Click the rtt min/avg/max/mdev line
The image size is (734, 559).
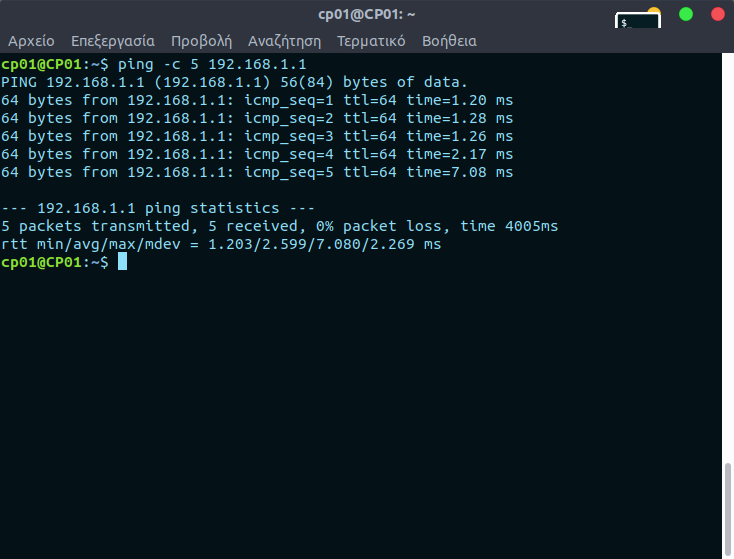point(221,244)
